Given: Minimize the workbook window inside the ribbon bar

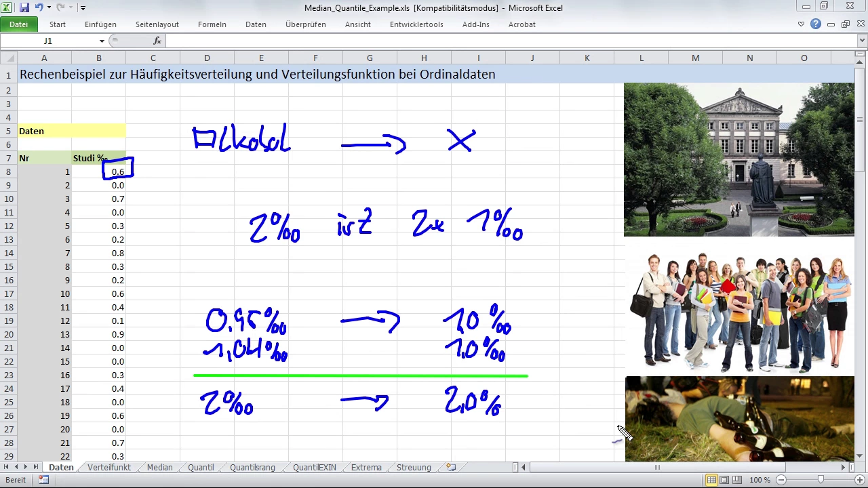Looking at the screenshot, I should [x=831, y=24].
